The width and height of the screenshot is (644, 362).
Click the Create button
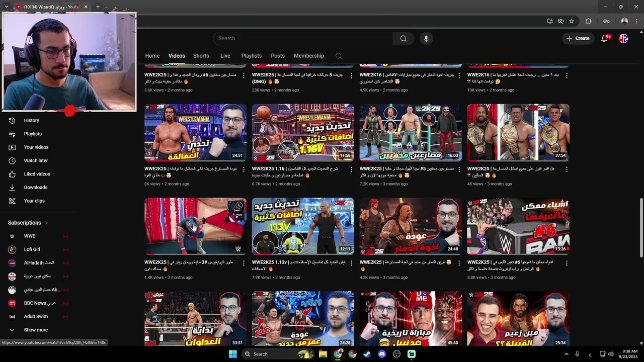point(578,38)
